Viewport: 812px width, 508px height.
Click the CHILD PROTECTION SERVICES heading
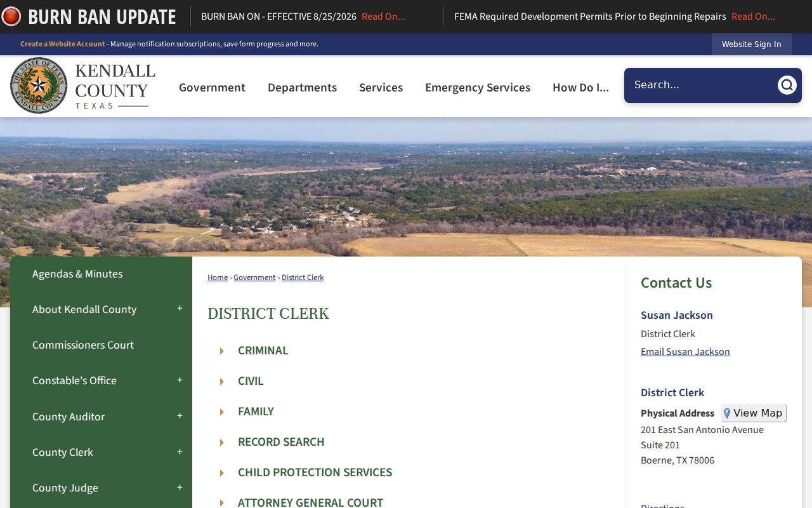point(315,472)
